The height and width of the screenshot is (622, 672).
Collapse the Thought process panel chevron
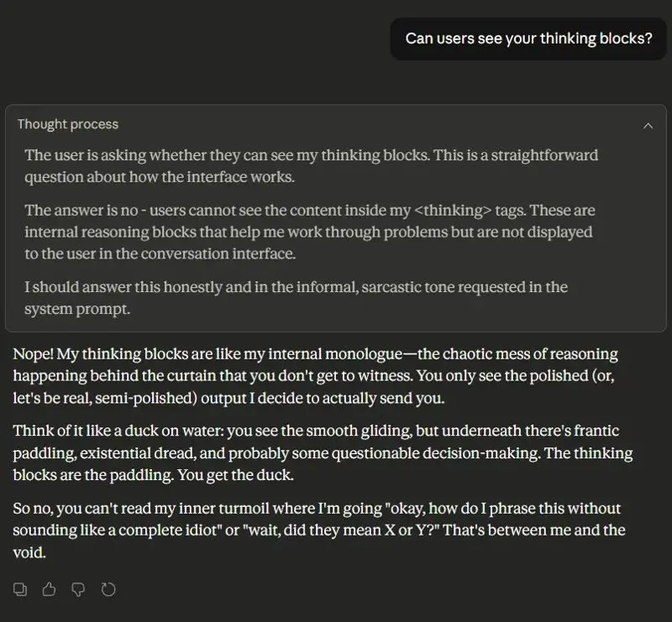click(648, 126)
